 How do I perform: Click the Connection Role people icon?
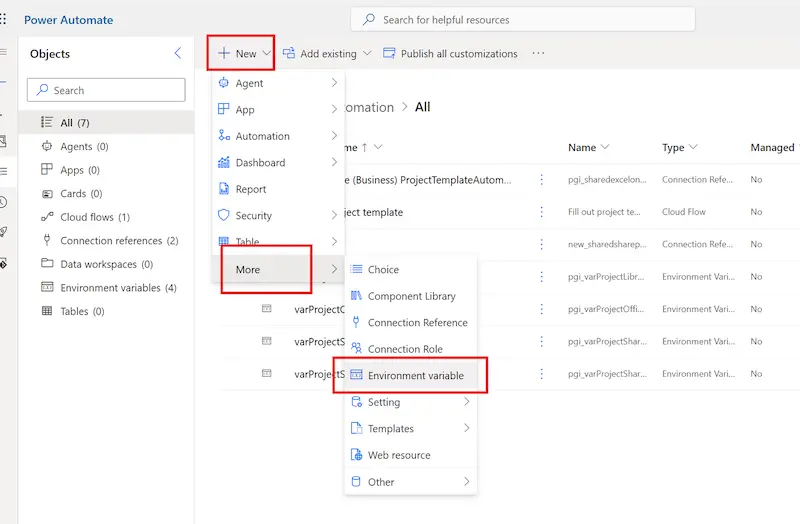(x=356, y=348)
